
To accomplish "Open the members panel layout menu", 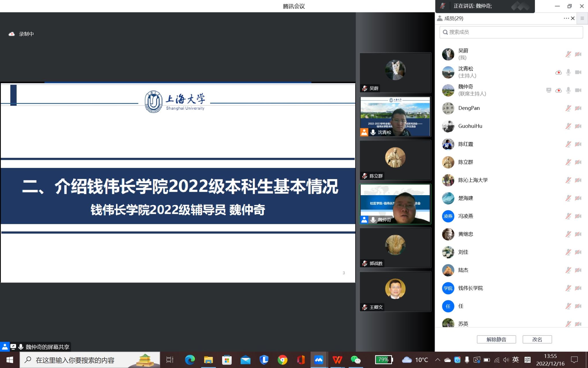I will pyautogui.click(x=582, y=18).
